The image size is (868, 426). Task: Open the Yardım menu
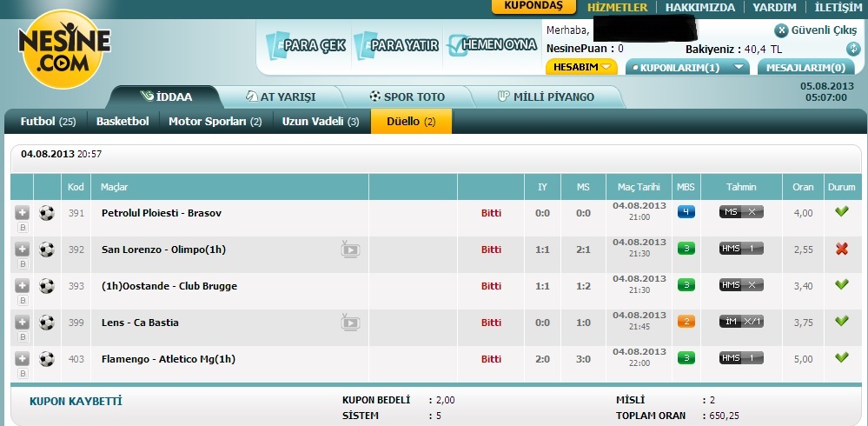click(x=774, y=7)
